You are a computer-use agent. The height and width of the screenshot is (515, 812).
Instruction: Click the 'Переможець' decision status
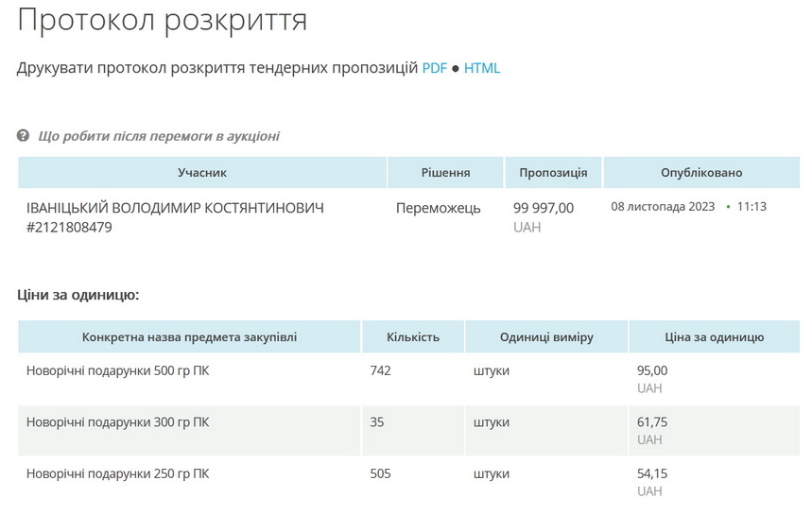pyautogui.click(x=438, y=208)
